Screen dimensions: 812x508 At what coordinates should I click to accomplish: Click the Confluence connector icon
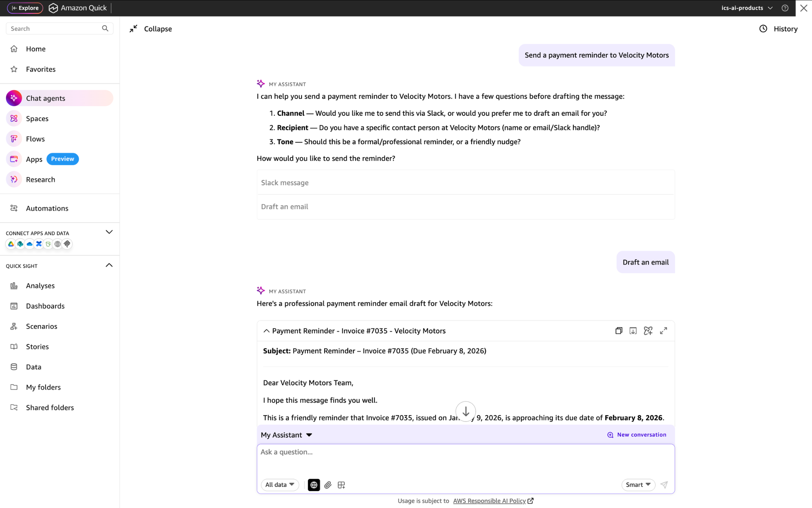[39, 244]
